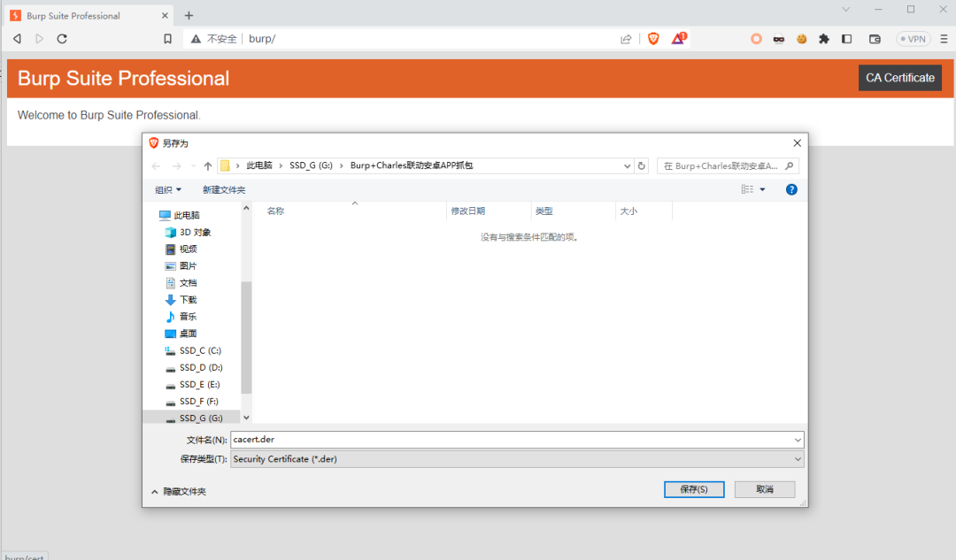
Task: Click dialog forward navigation arrow
Action: tap(176, 165)
